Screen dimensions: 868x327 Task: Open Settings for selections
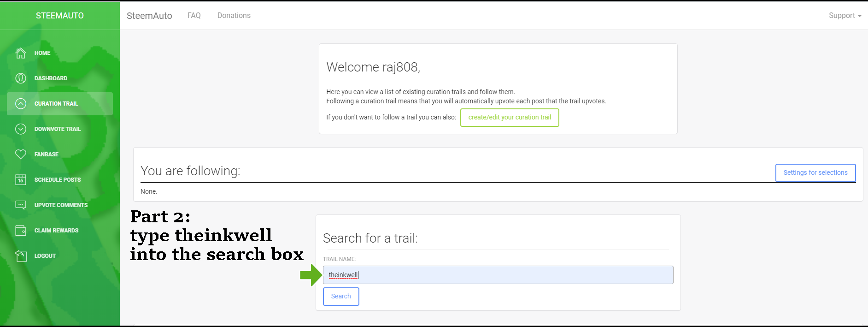coord(815,173)
